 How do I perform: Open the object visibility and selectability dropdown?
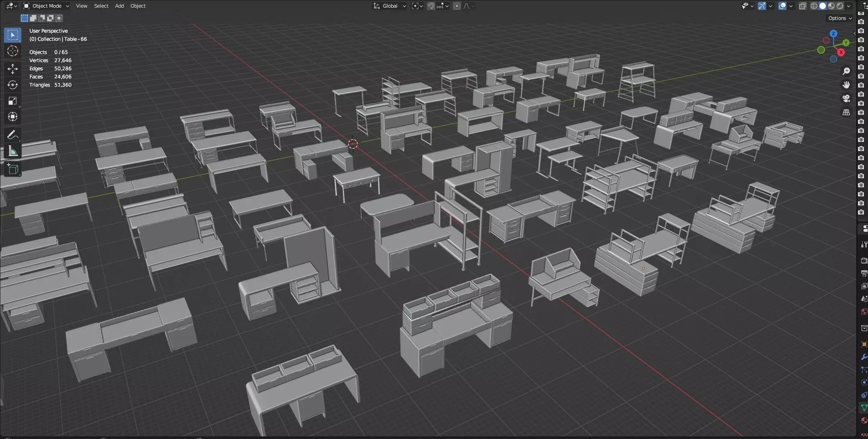click(x=748, y=6)
